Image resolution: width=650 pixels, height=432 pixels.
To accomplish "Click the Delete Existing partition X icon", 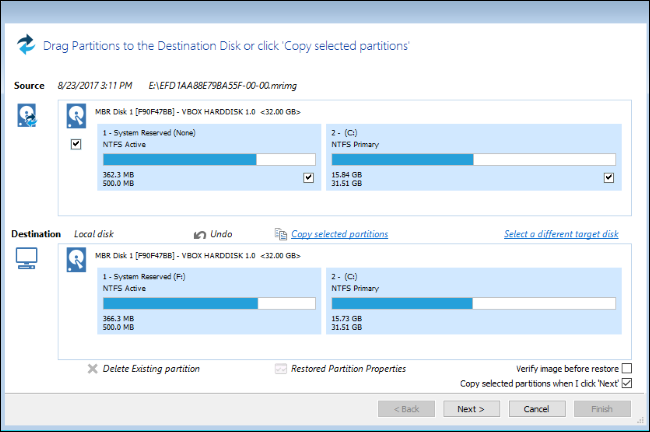I will click(93, 369).
